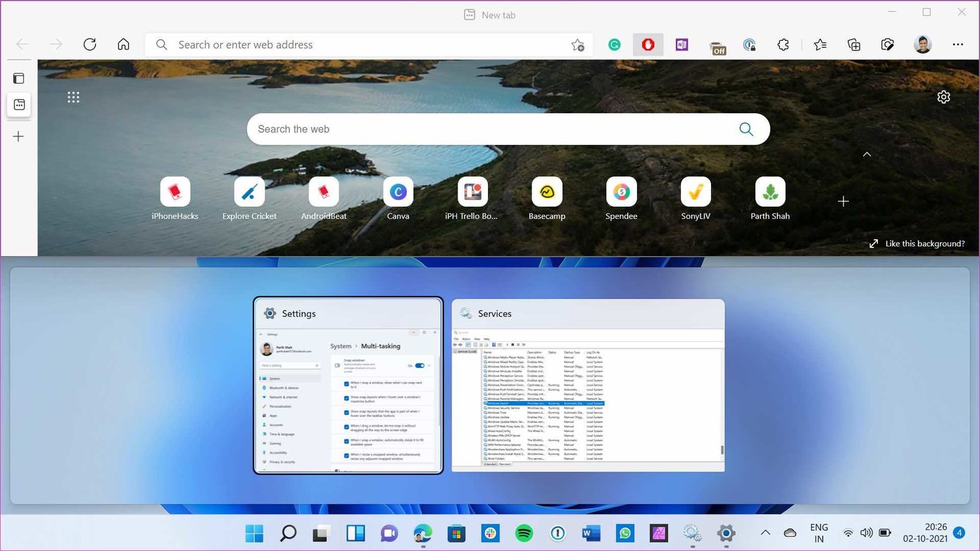Open the Basecamp shortcut tile
Image resolution: width=980 pixels, height=551 pixels.
[547, 191]
